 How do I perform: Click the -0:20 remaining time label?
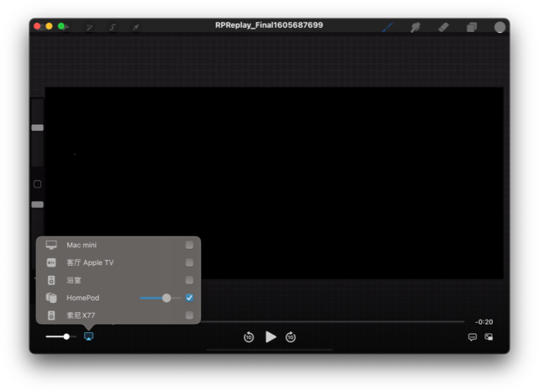pyautogui.click(x=484, y=322)
